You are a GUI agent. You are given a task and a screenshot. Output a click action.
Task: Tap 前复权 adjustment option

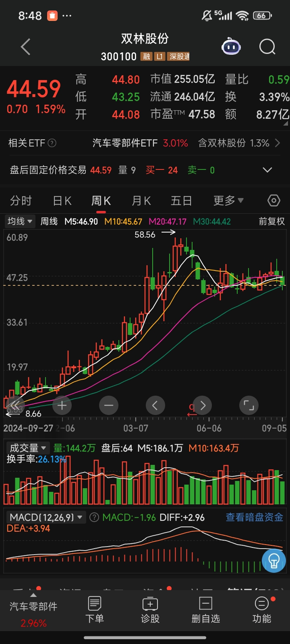point(272,221)
